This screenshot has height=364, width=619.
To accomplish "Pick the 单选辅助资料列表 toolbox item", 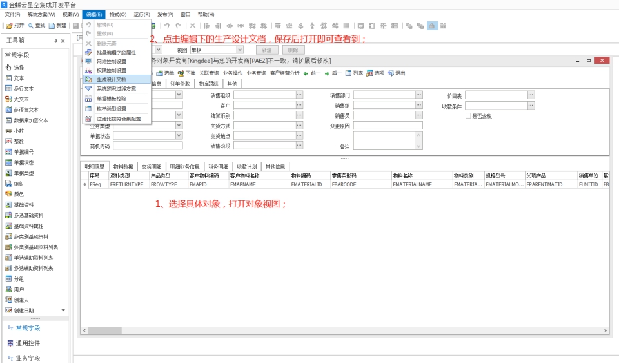I will (29, 258).
